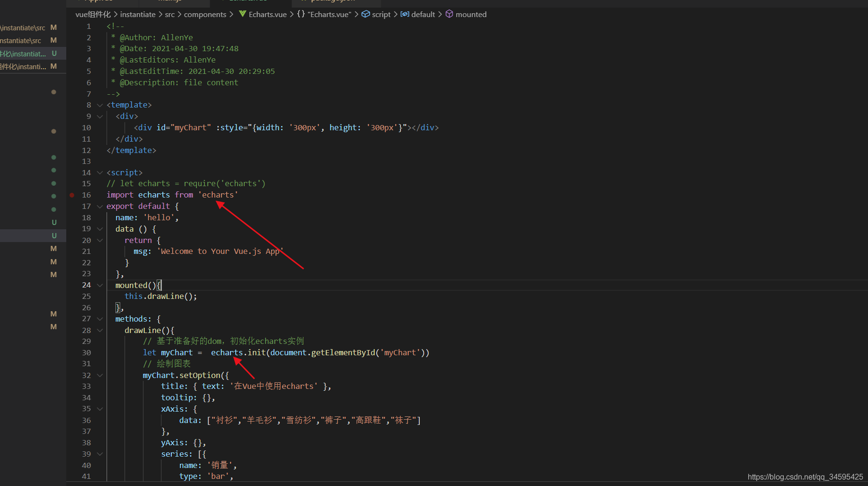This screenshot has width=868, height=486.
Task: Click the variable icon beside default breadcrumb
Action: pyautogui.click(x=405, y=14)
